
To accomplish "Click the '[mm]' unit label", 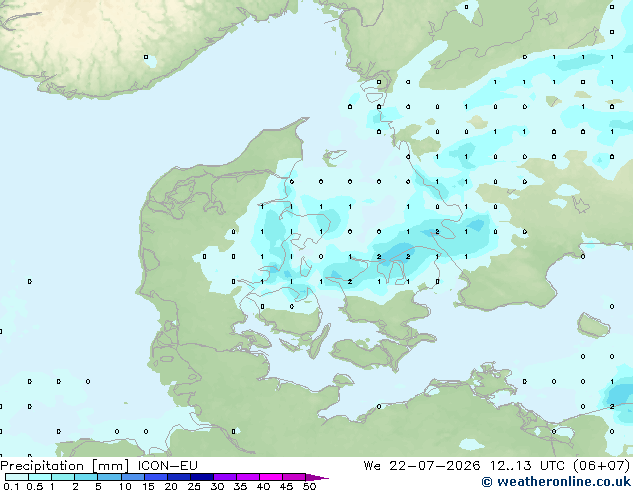I will pos(110,466).
